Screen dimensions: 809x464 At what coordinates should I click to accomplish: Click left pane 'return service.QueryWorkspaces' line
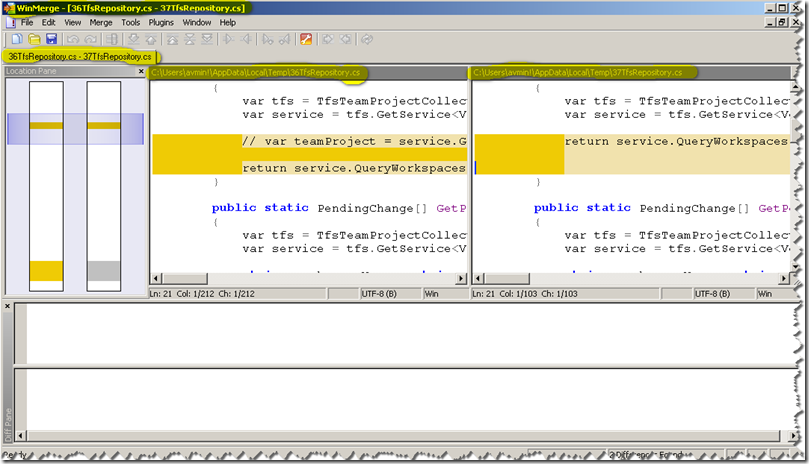coord(354,168)
